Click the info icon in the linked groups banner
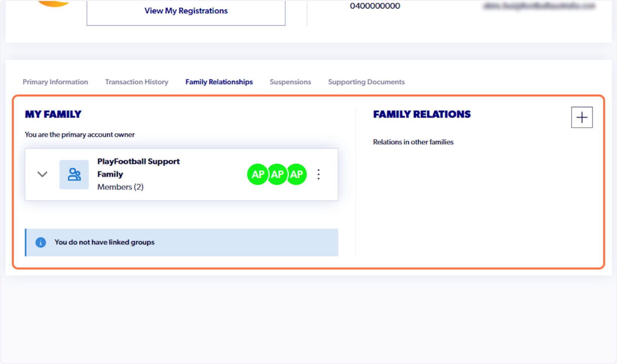Screen dimensions: 617x364 pyautogui.click(x=40, y=242)
